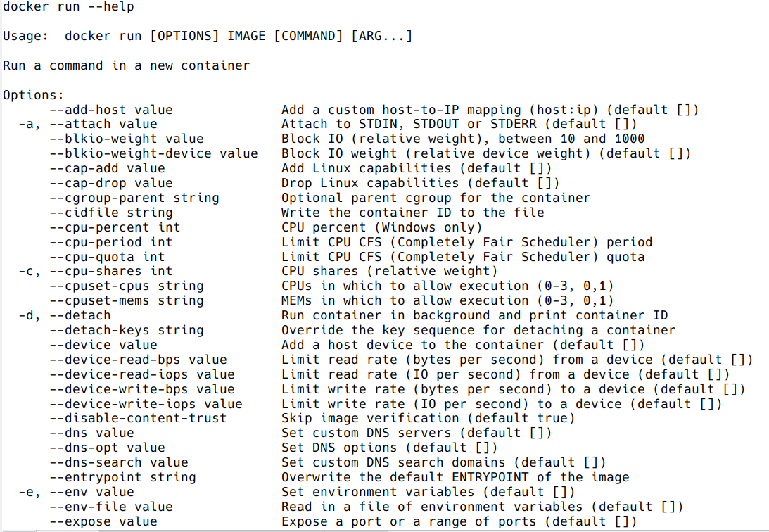Screen dimensions: 769x532
Task: Select the --detach-keys string option
Action: tap(127, 331)
